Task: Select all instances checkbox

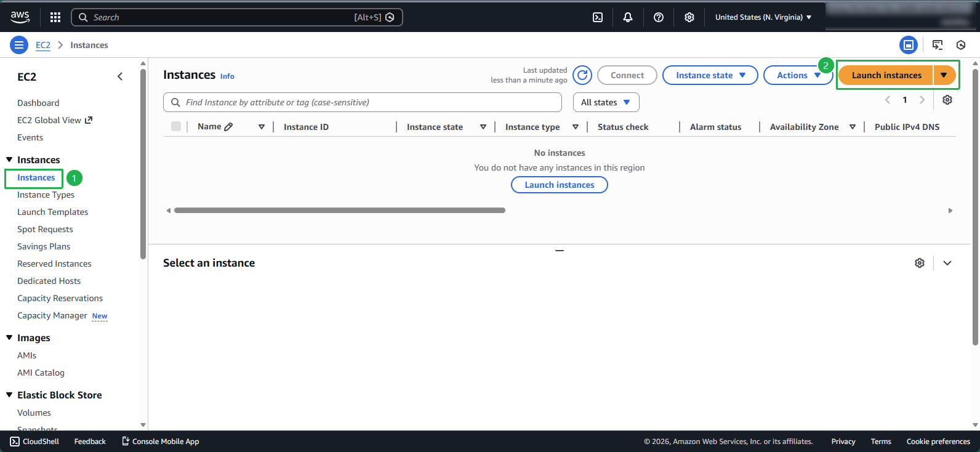Action: point(176,126)
